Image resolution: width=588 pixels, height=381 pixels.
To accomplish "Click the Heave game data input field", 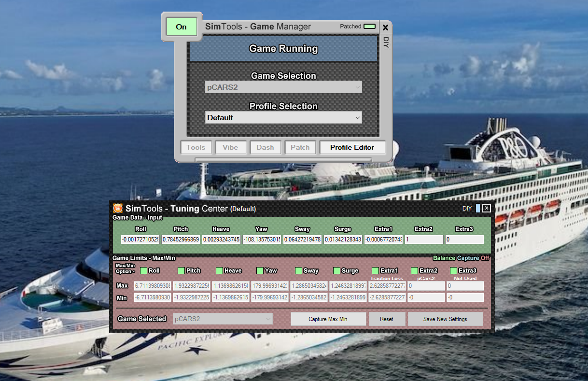I will click(x=221, y=240).
